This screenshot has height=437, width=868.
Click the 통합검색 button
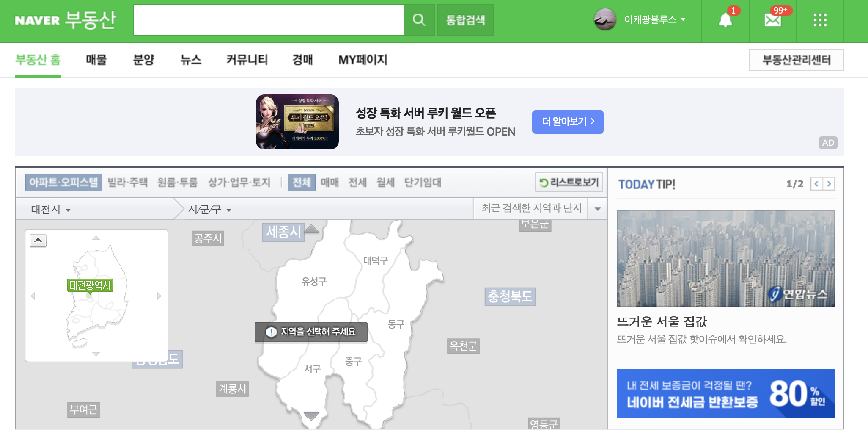465,20
